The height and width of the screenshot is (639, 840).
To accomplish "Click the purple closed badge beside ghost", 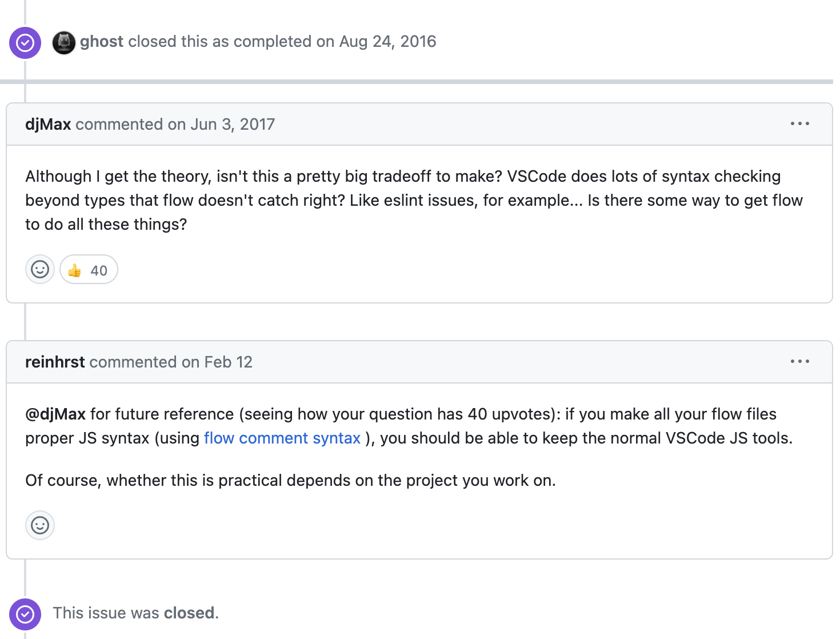I will (x=25, y=42).
